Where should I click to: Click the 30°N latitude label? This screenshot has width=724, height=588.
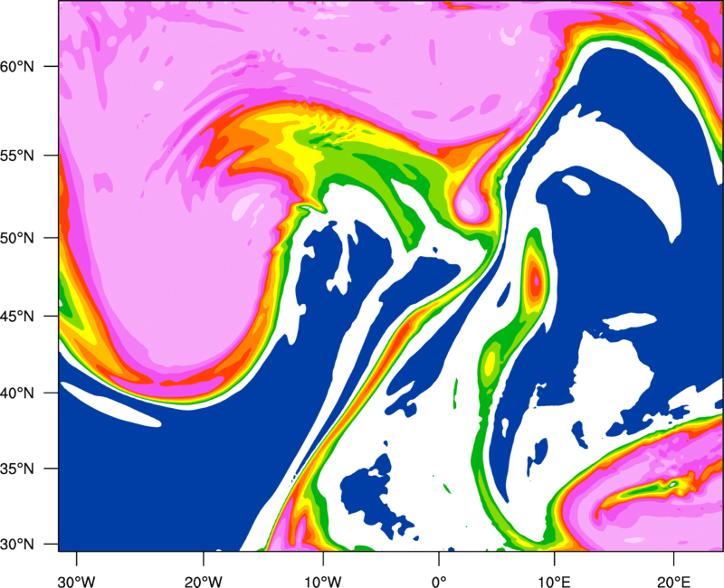(17, 545)
